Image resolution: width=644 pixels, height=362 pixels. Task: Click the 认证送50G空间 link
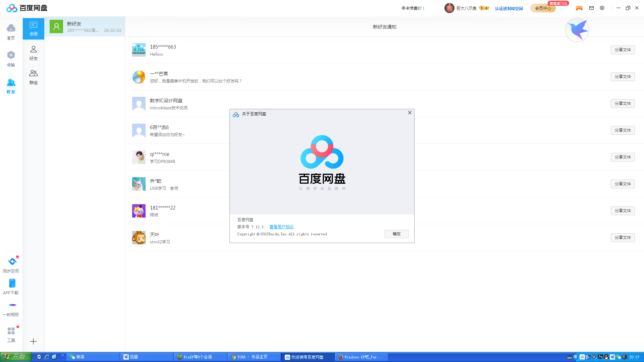pos(509,8)
